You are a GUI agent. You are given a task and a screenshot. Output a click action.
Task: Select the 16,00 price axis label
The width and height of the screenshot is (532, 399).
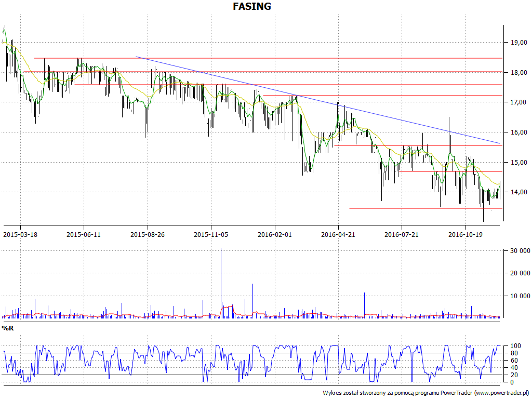[519, 132]
